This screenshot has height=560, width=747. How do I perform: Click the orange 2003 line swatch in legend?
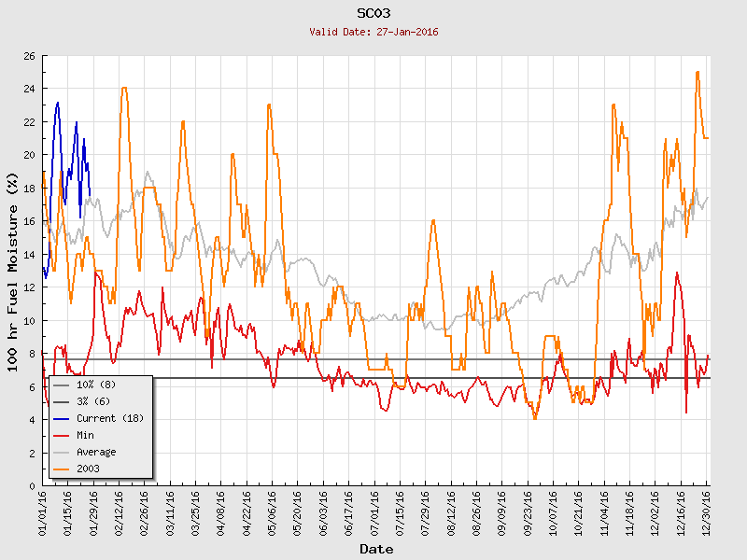pos(62,469)
